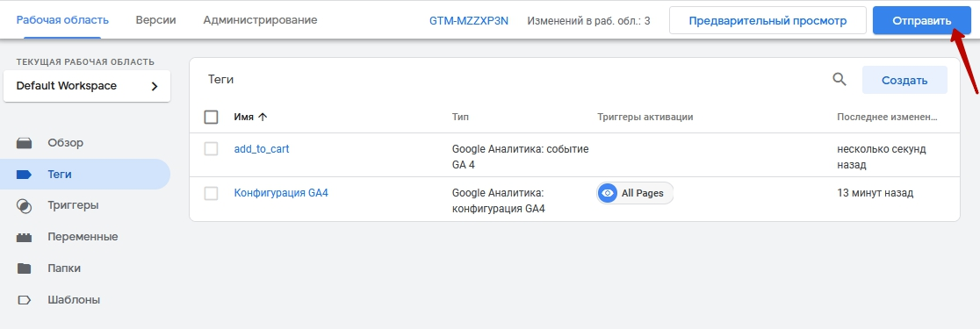Open the add_to_cart tag link

[x=262, y=149]
